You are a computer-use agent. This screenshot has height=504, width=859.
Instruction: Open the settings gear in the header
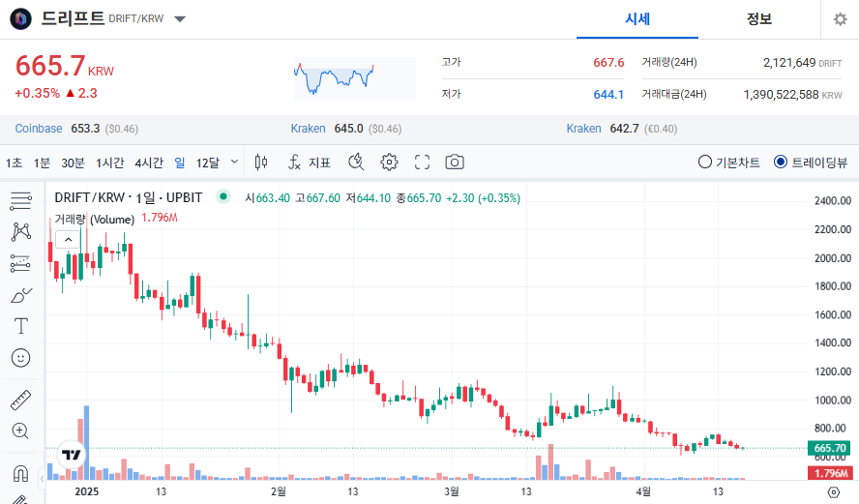(840, 19)
